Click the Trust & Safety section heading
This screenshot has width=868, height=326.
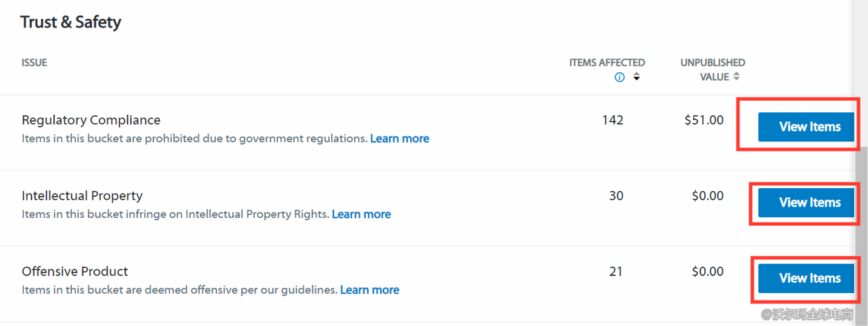70,22
